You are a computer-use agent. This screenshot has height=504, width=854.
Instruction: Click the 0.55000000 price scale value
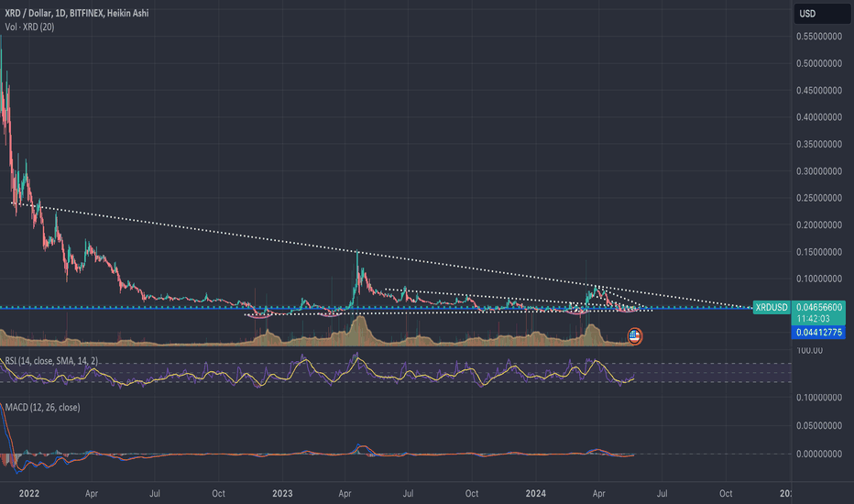pyautogui.click(x=819, y=37)
